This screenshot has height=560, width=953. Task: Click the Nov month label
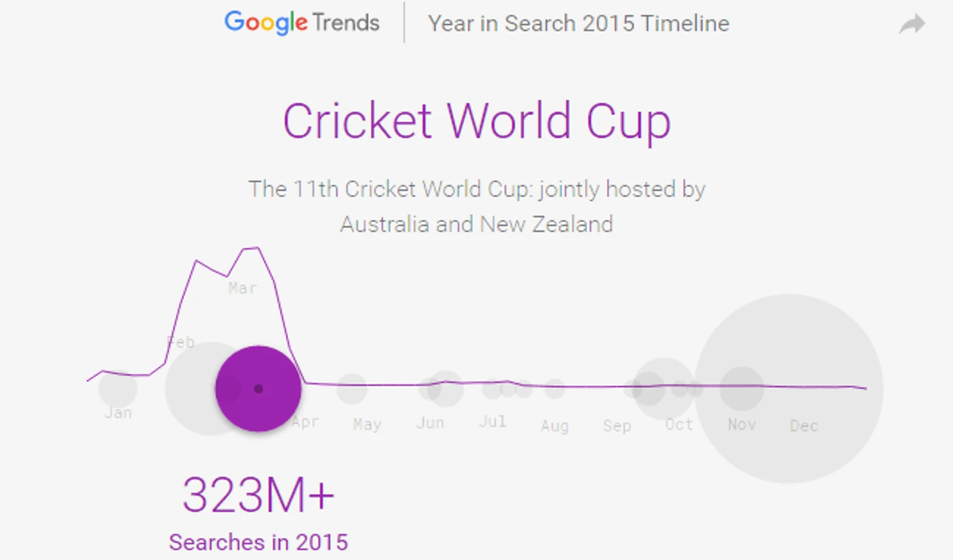click(742, 425)
